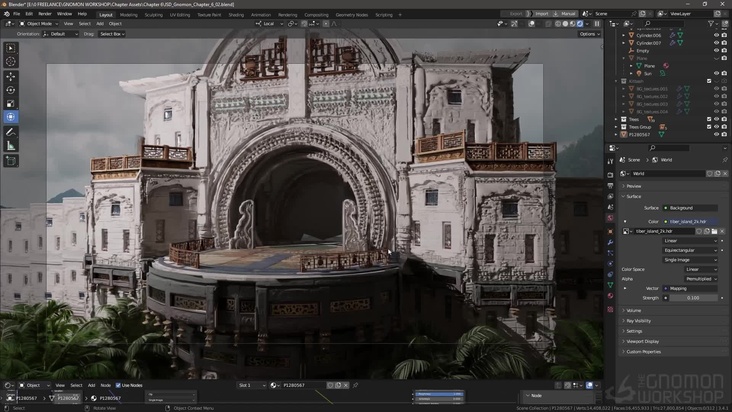Toggle the Use Nodes checkbox

pos(118,385)
